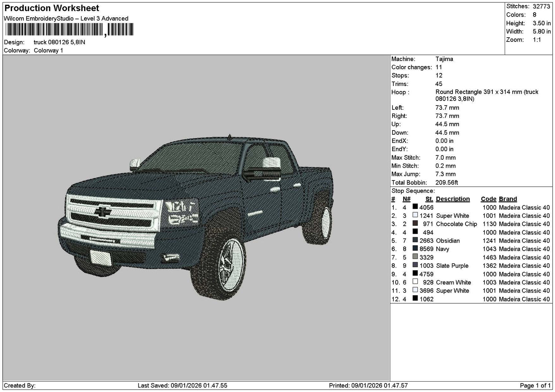
Task: Click the Width value '5.80 in'
Action: [542, 31]
